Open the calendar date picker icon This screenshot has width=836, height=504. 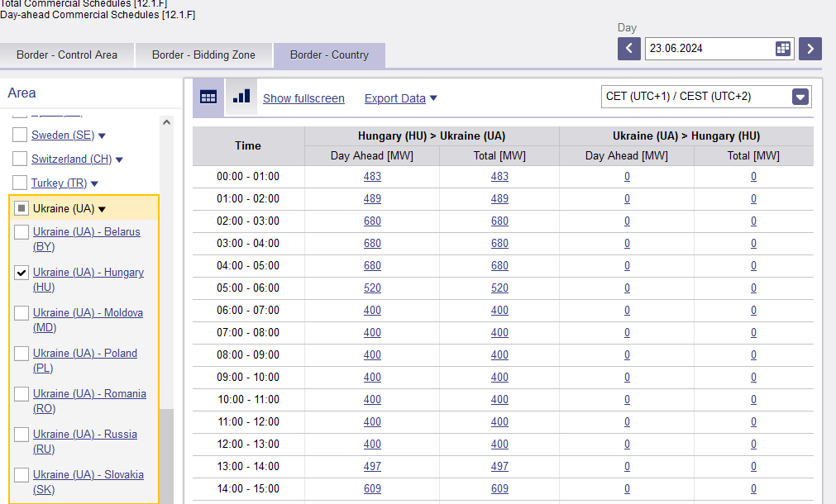783,49
